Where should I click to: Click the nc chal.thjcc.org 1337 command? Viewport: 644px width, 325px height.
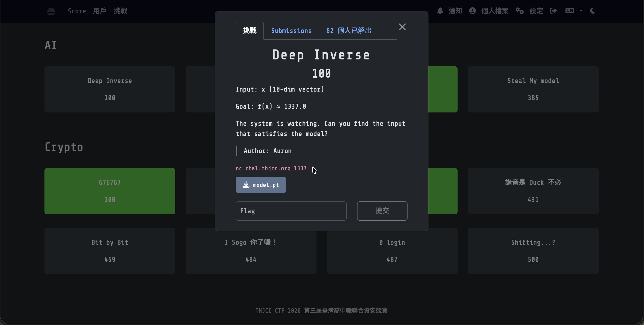(x=271, y=168)
